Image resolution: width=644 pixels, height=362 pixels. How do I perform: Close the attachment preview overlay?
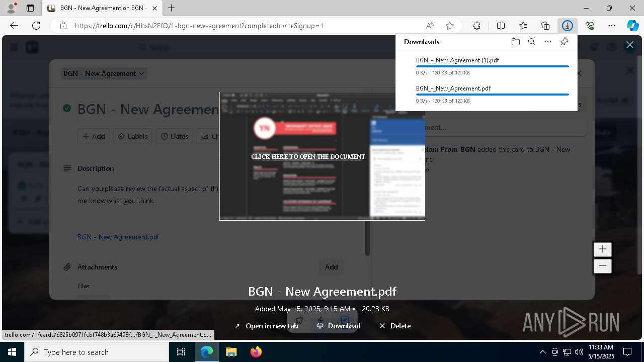pyautogui.click(x=629, y=45)
